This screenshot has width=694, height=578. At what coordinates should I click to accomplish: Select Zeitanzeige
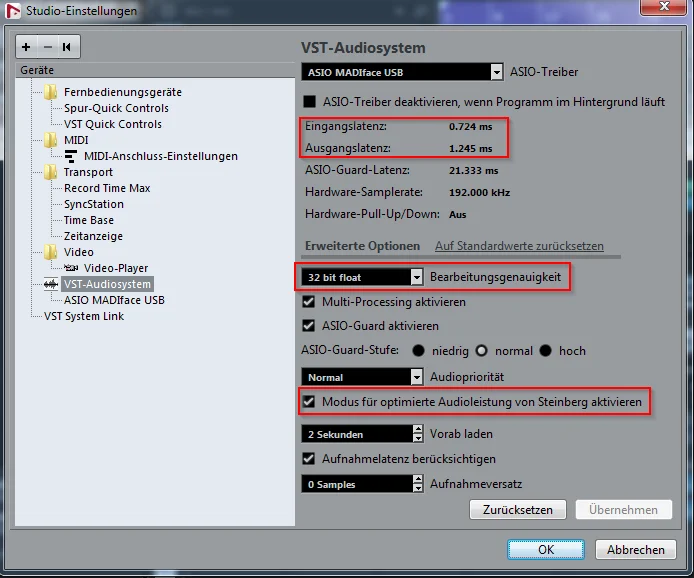click(93, 236)
